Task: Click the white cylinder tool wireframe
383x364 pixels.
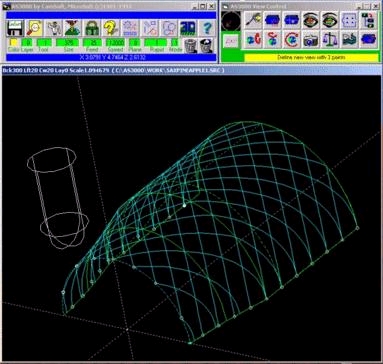Action: pyautogui.click(x=57, y=197)
